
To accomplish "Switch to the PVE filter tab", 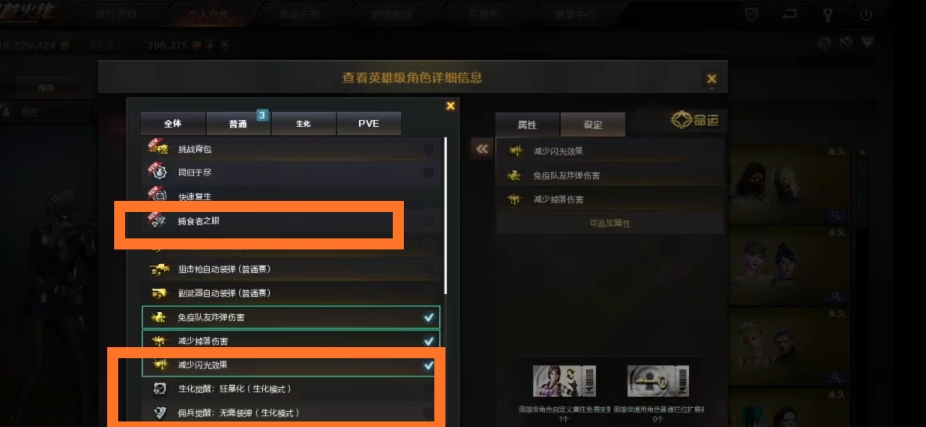I will (x=369, y=123).
